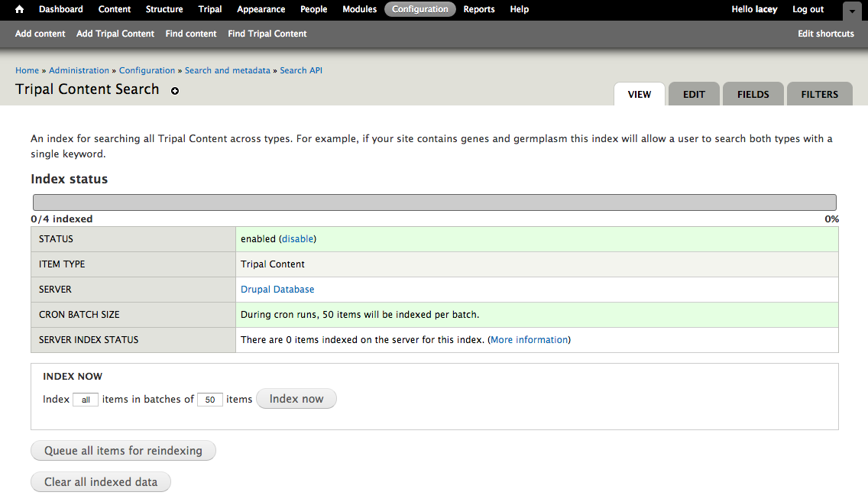Click the batch size input field
This screenshot has width=868, height=502.
tap(209, 400)
